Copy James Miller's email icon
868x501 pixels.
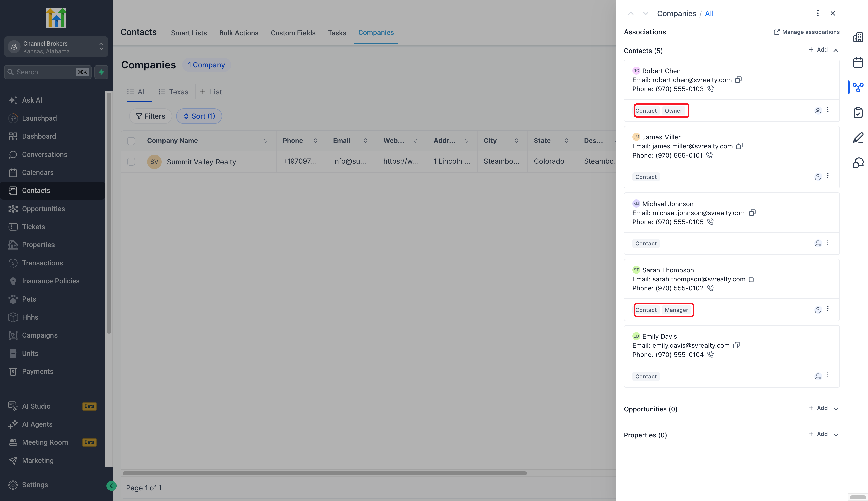[x=739, y=146]
